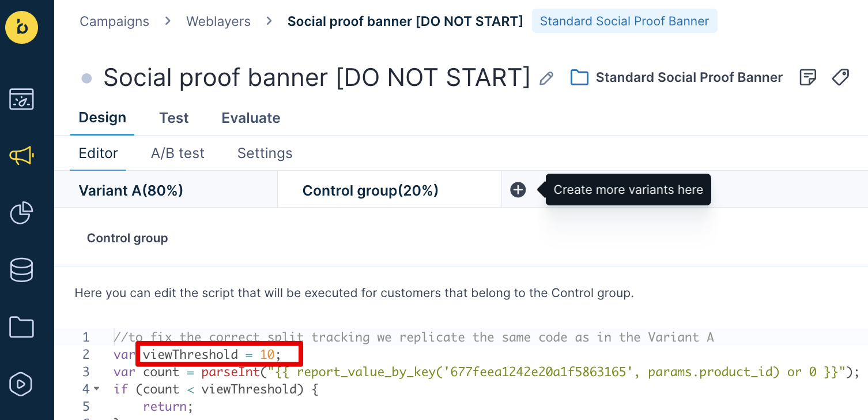Click the pencil icon to rename campaign
This screenshot has width=868, height=420.
(546, 78)
